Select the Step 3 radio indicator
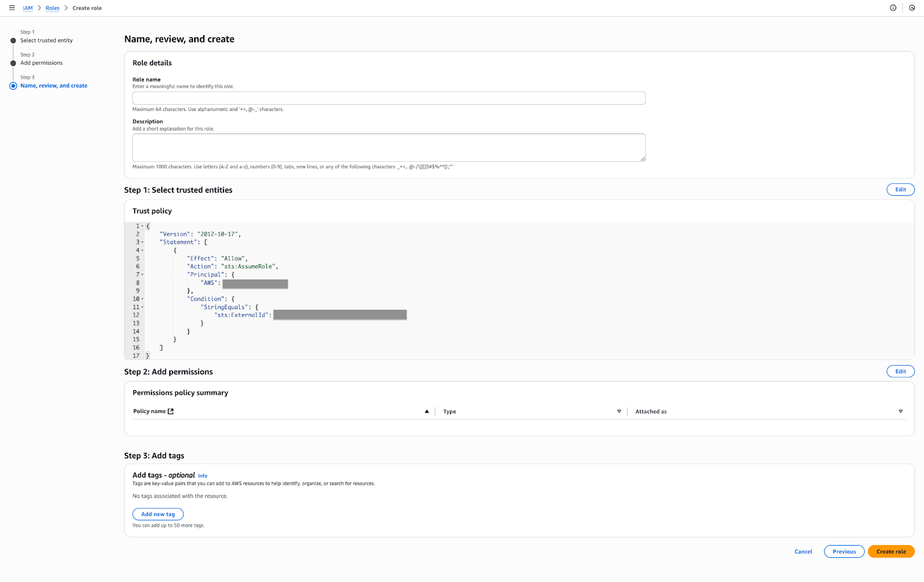 (13, 86)
